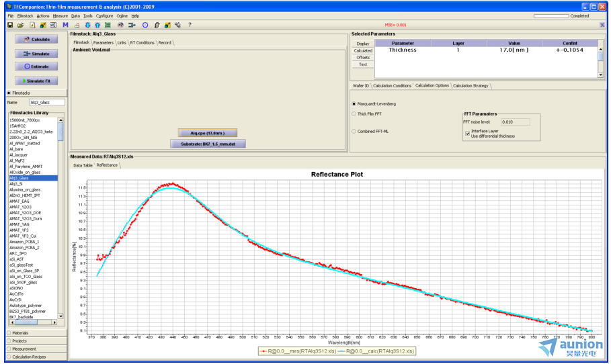611x364 pixels.
Task: Click the Substrate BK7_1.5_mm.dat button
Action: point(208,144)
